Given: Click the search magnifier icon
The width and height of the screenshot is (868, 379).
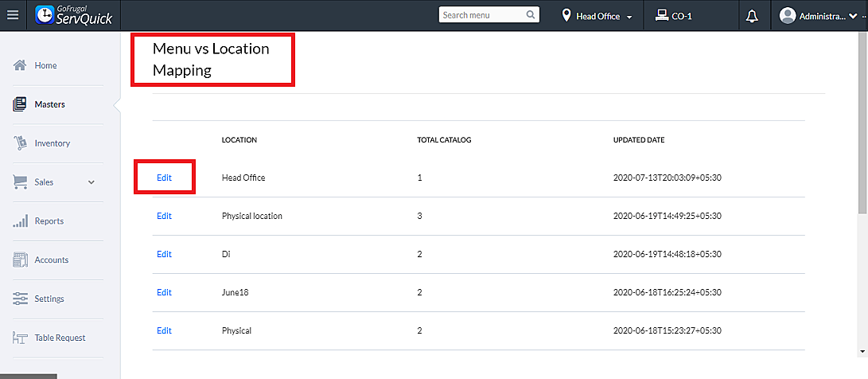Looking at the screenshot, I should pos(531,15).
